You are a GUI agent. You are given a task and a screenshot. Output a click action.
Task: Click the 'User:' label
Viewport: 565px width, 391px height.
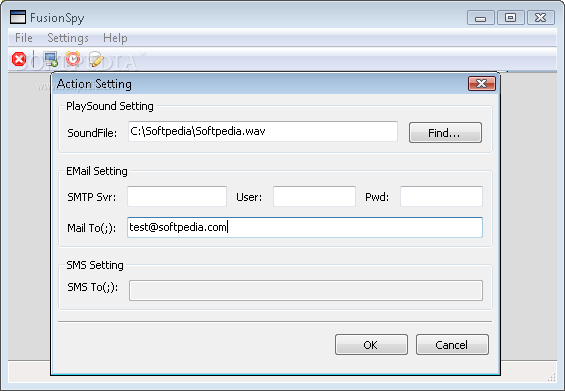tap(249, 197)
